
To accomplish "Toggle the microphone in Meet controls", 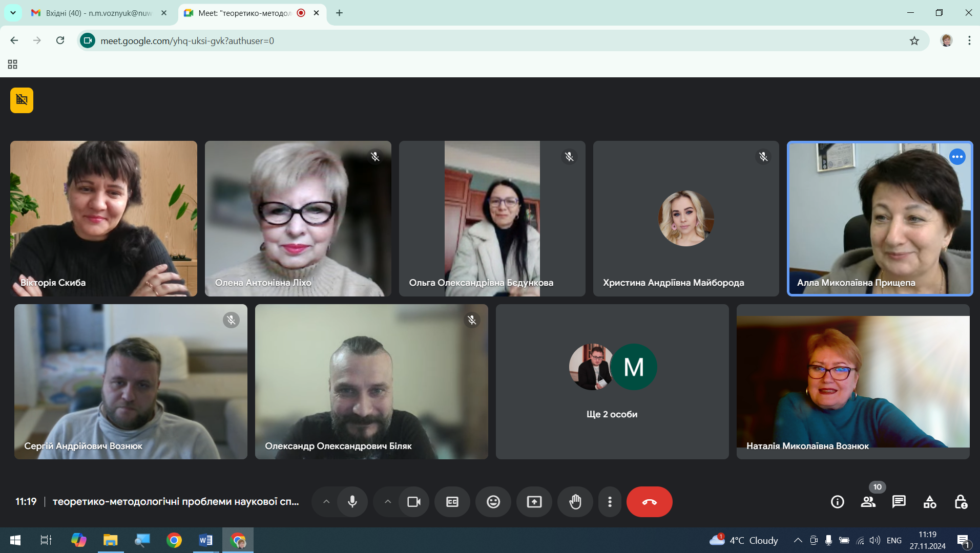I will coord(352,502).
